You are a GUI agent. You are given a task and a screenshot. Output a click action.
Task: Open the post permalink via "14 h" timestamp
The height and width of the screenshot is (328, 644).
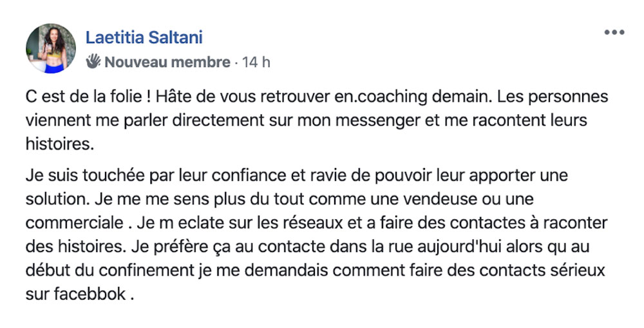256,62
